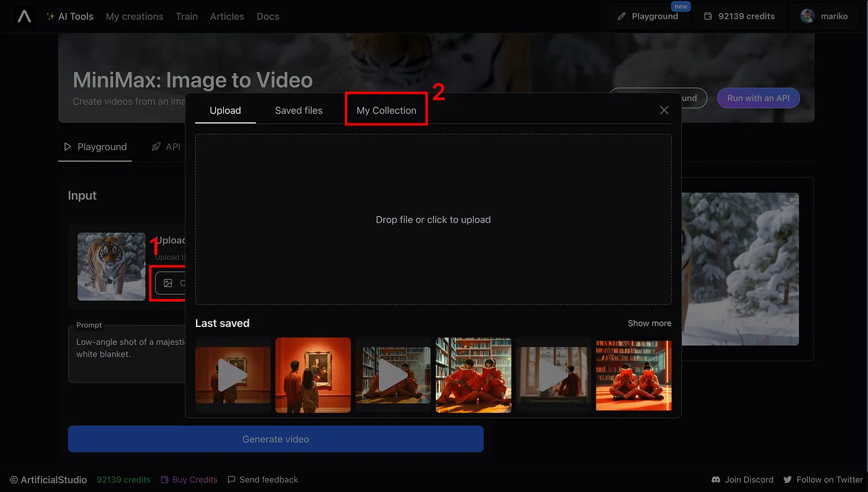Click the green 92139 credits footer text
This screenshot has width=868, height=492.
click(x=123, y=480)
